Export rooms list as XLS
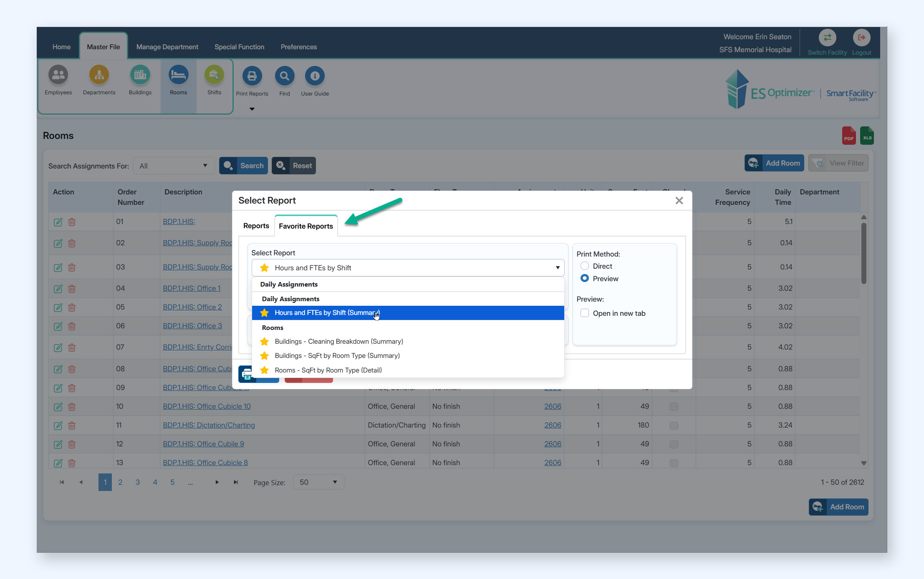 click(867, 136)
